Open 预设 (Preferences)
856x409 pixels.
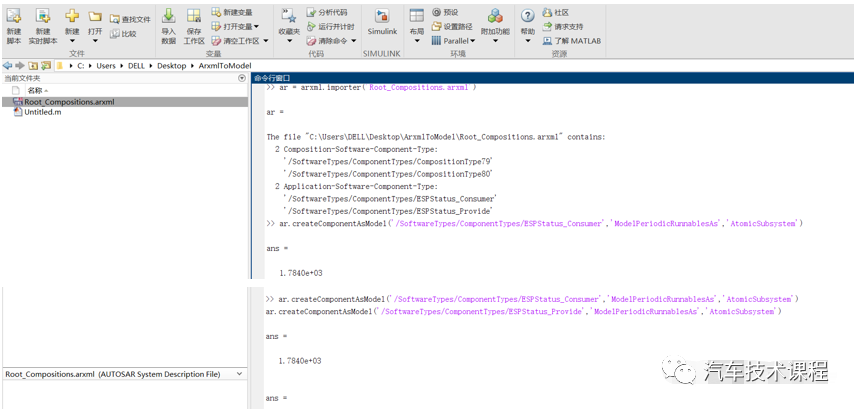click(x=445, y=12)
